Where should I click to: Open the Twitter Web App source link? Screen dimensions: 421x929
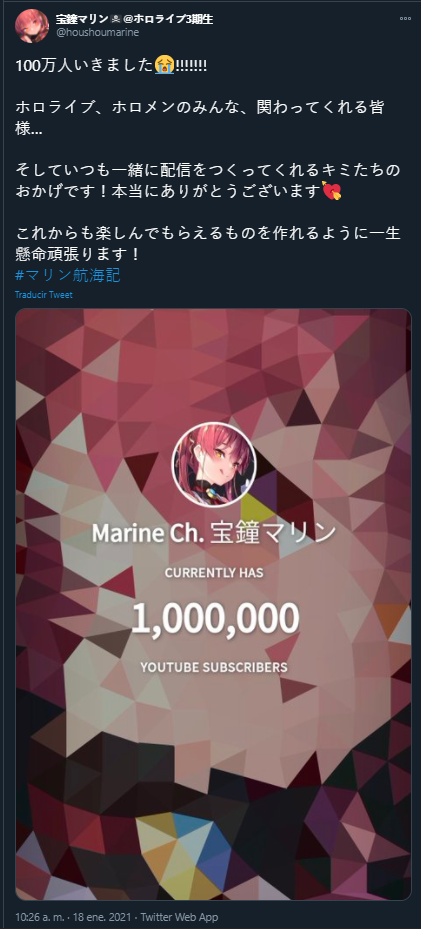click(x=189, y=917)
